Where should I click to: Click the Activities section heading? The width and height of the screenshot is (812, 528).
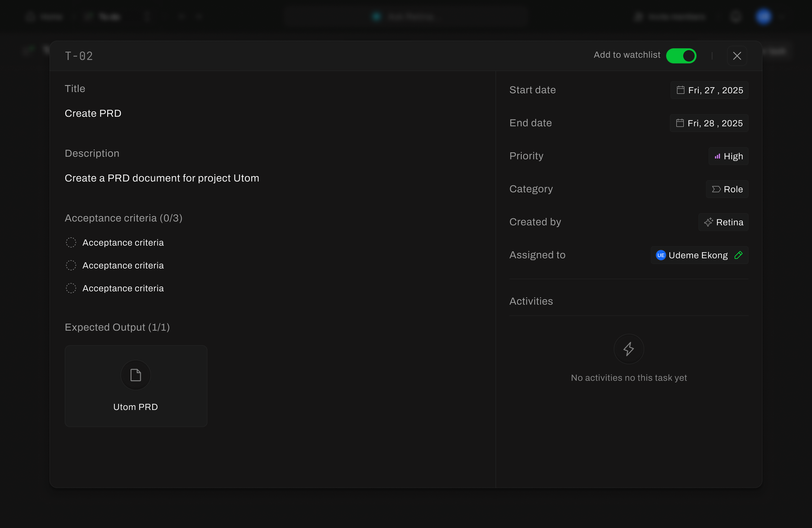tap(531, 301)
